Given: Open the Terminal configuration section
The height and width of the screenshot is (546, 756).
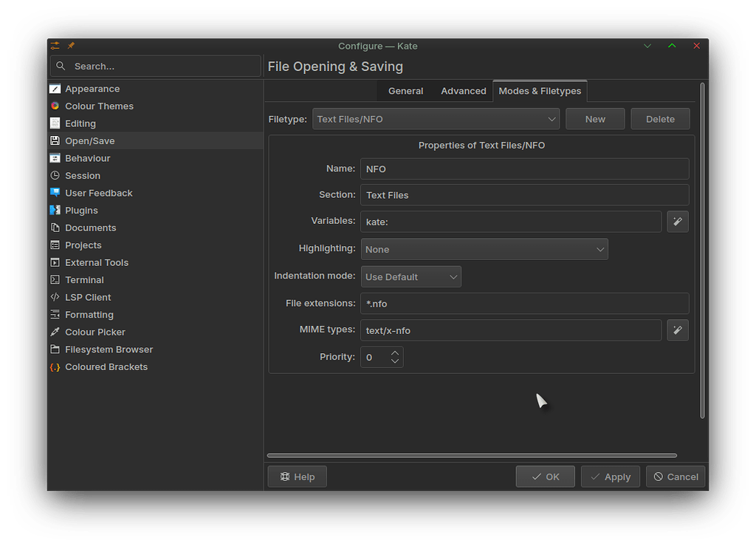Looking at the screenshot, I should (x=84, y=279).
